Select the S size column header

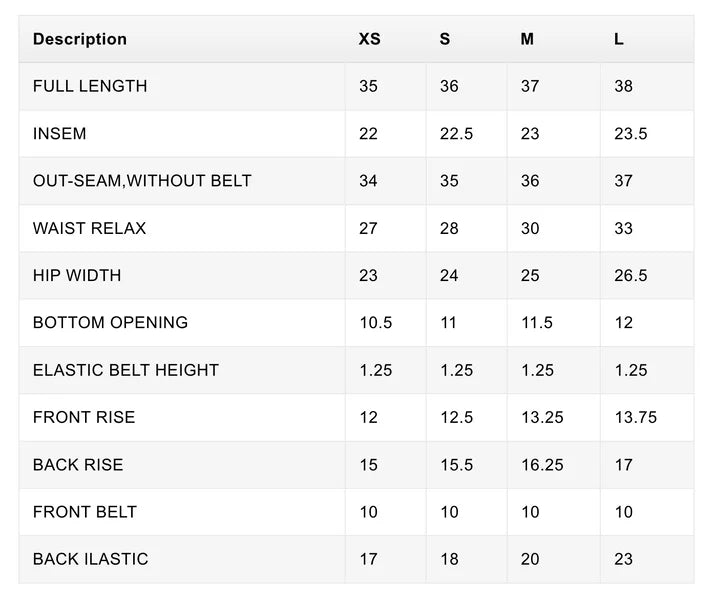[x=445, y=39]
